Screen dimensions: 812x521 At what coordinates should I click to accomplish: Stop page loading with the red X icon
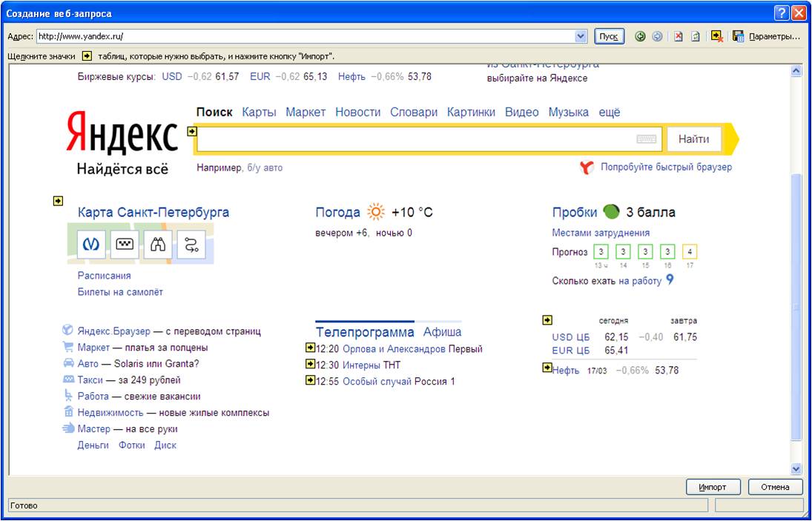coord(679,37)
